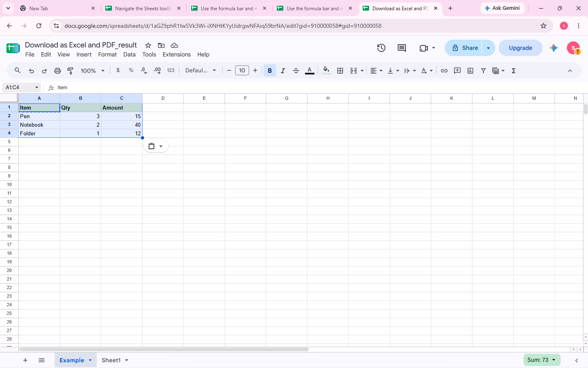Insert a chart
The width and height of the screenshot is (588, 368).
coord(470,71)
